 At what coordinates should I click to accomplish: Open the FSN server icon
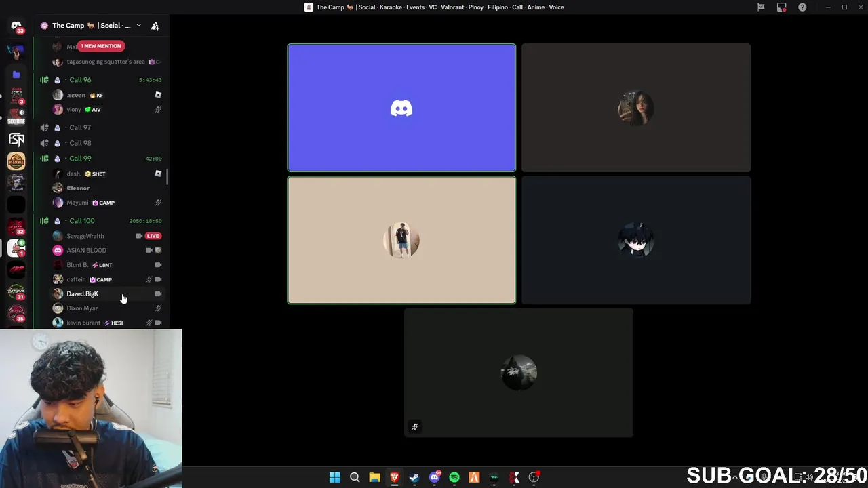pyautogui.click(x=16, y=139)
